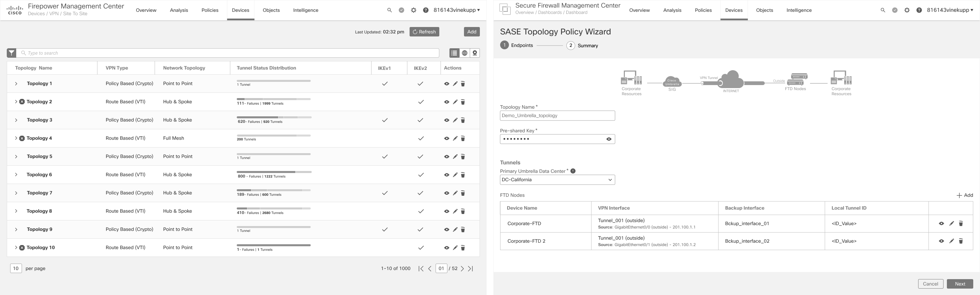Screen dimensions: 980x295
Task: Open Devices menu in Secure Firewall Management Center
Action: click(734, 10)
